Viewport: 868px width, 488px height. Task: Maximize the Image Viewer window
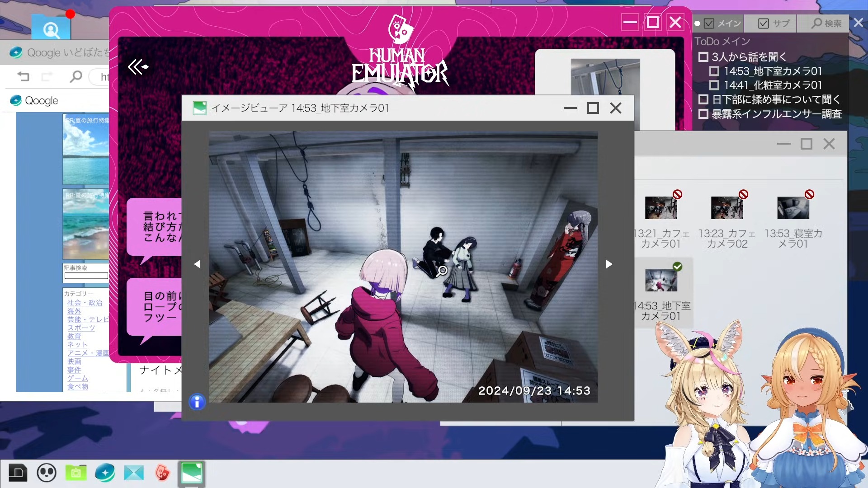593,108
